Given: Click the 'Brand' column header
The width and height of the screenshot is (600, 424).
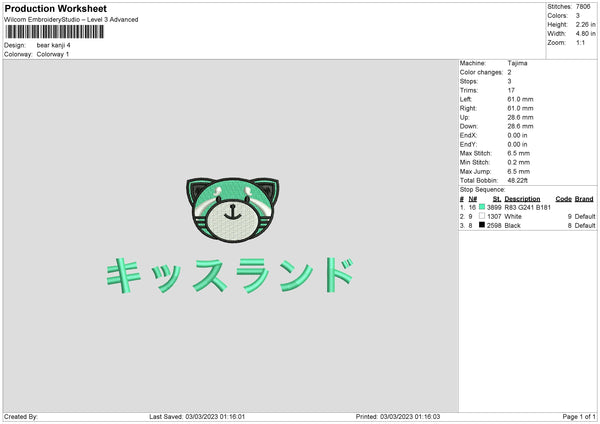Looking at the screenshot, I should [584, 199].
